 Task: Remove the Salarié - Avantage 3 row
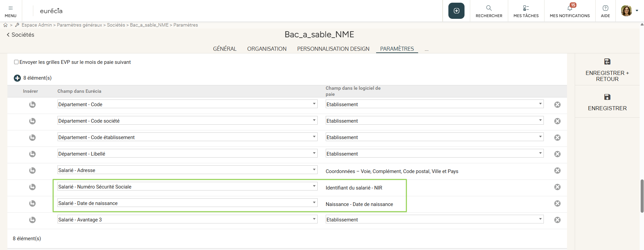pos(557,220)
